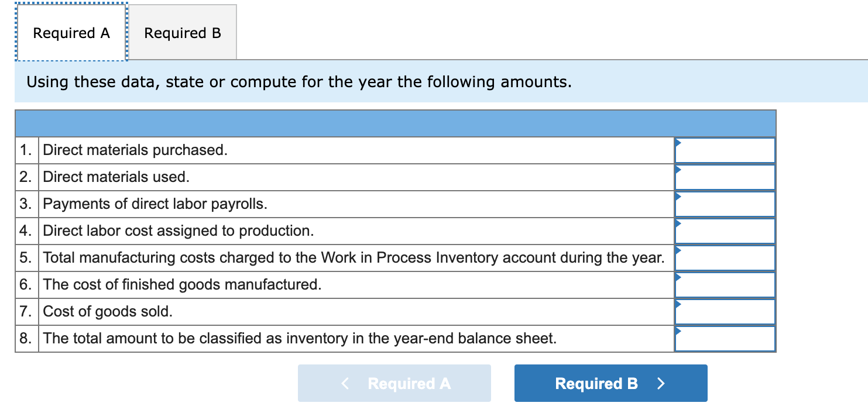Click the answer field for Direct materials purchased

(x=728, y=150)
